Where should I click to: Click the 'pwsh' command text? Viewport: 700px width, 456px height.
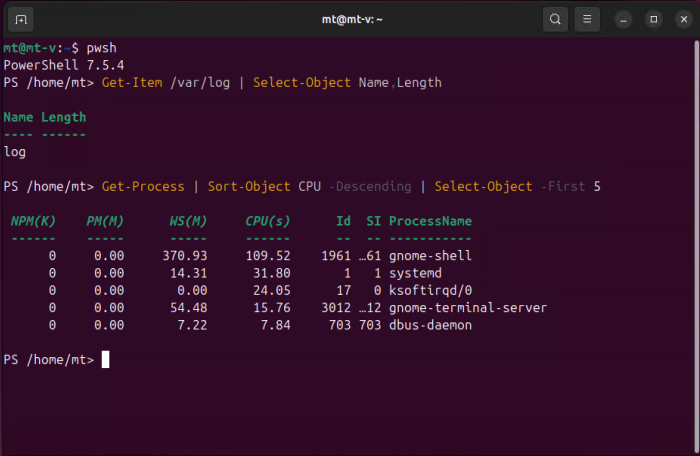[101, 48]
